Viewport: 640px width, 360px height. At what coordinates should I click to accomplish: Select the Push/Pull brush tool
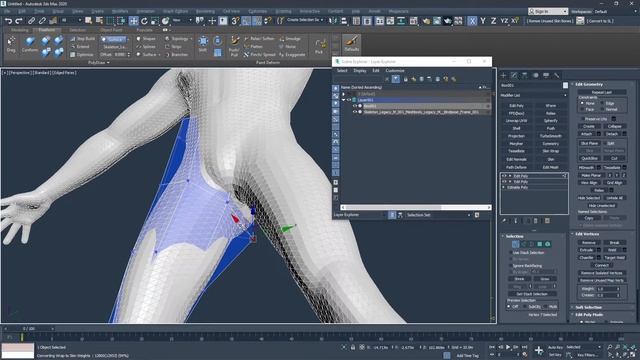tap(234, 46)
